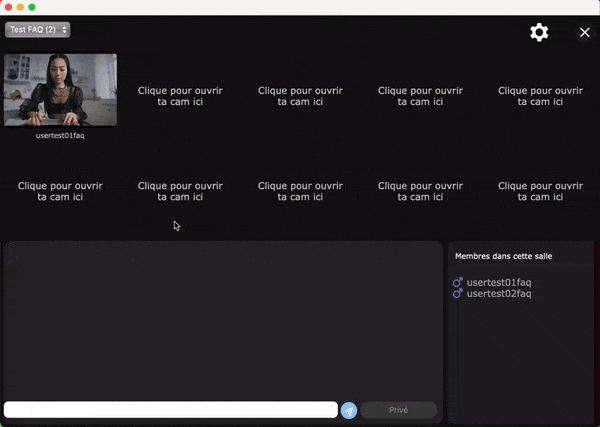
Task: Open the settings gear icon
Action: pos(539,33)
